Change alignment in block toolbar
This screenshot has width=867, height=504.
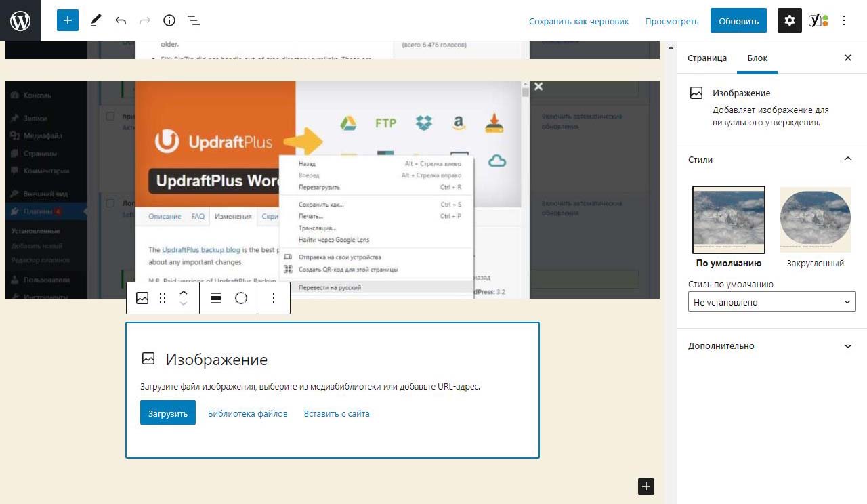coord(216,298)
